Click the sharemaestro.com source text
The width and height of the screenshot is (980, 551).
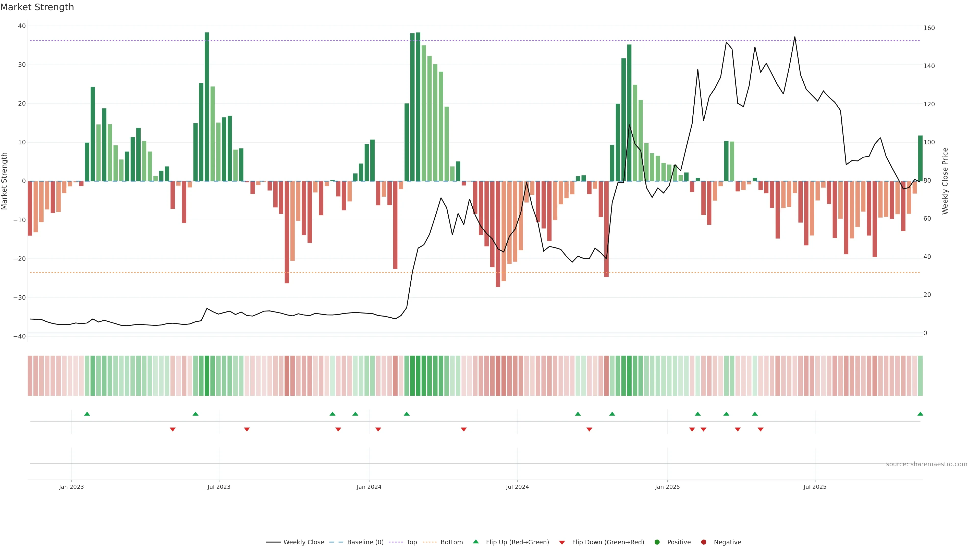click(x=926, y=464)
